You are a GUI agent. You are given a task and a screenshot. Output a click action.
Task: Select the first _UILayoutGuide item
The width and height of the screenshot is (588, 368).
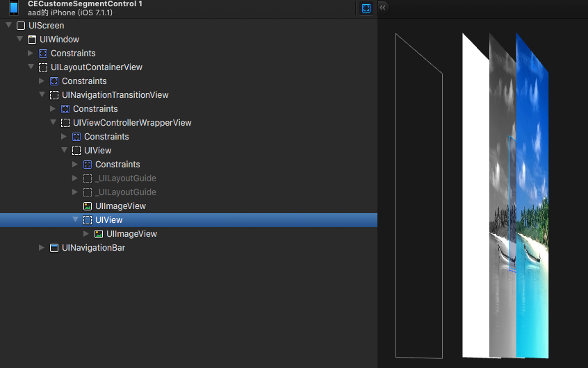(x=125, y=178)
